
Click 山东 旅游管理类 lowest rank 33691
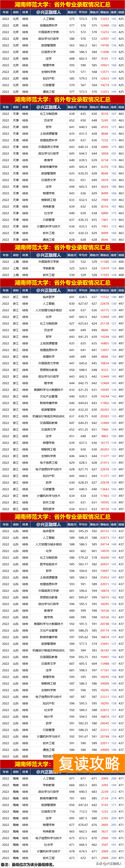pos(105,644)
